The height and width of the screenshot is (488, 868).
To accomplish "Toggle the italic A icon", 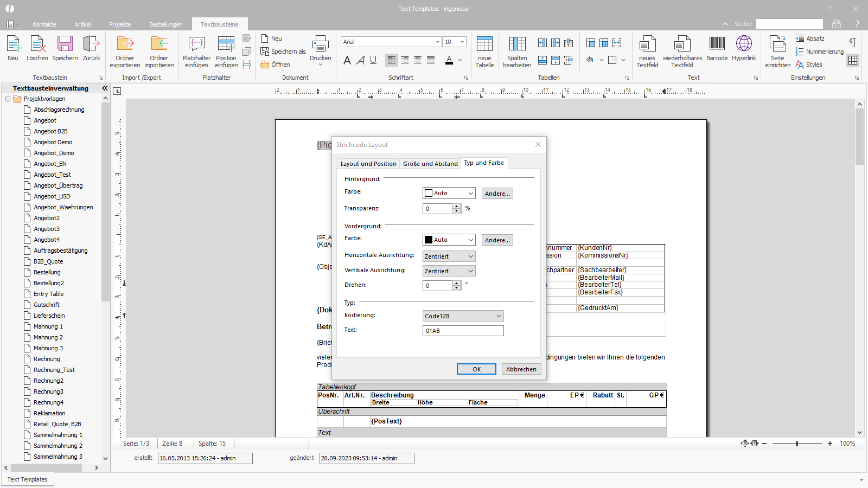I will 360,60.
